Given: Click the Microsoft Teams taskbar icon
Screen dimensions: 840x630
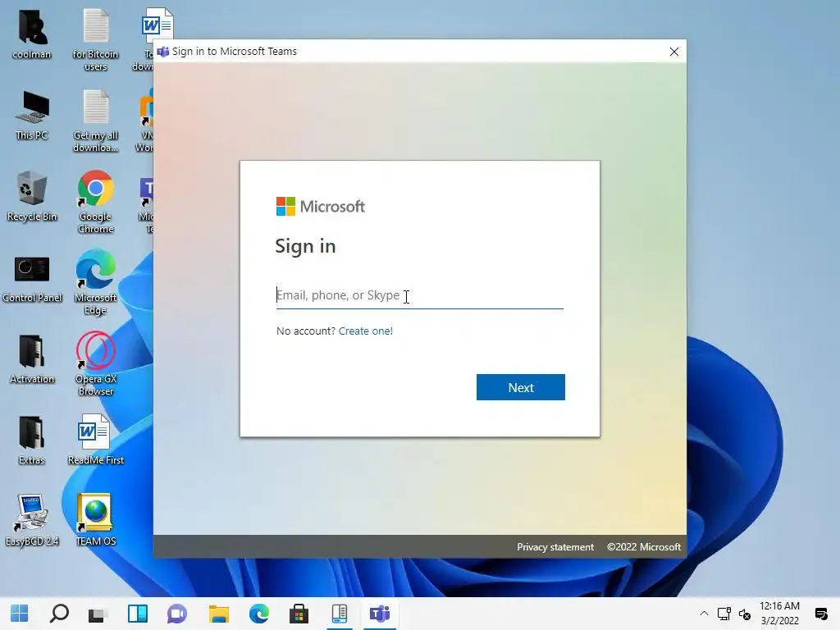Looking at the screenshot, I should [380, 614].
